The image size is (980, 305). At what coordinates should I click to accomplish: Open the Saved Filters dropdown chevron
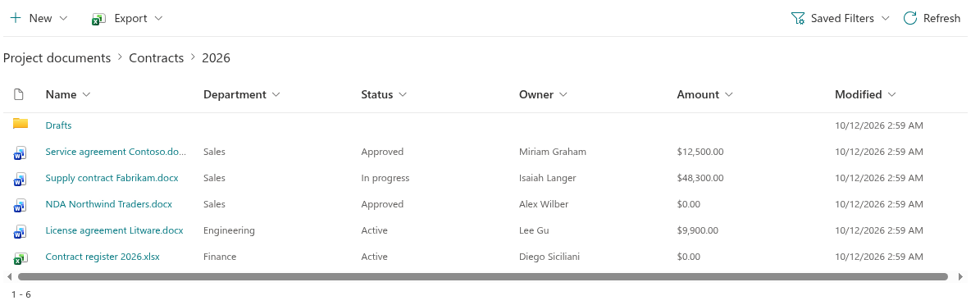(x=885, y=19)
